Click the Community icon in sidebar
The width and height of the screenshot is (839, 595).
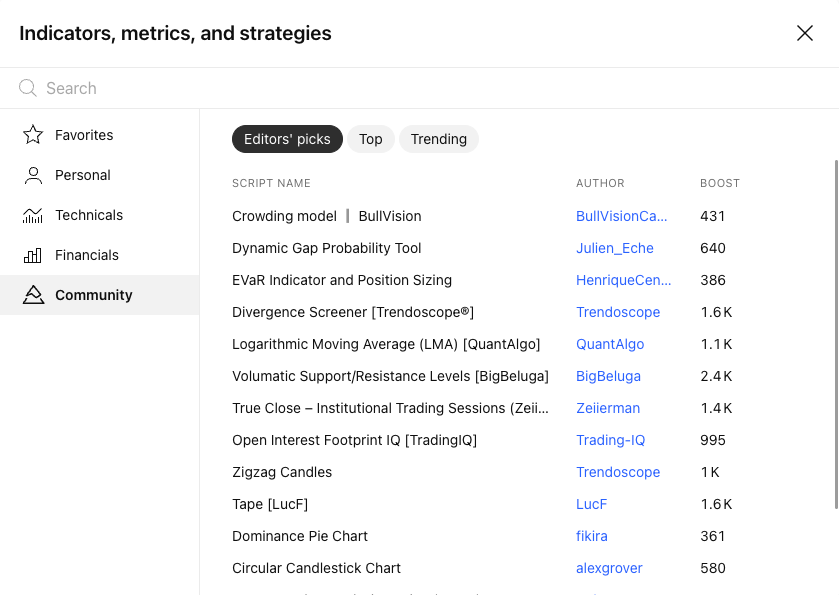pos(33,295)
